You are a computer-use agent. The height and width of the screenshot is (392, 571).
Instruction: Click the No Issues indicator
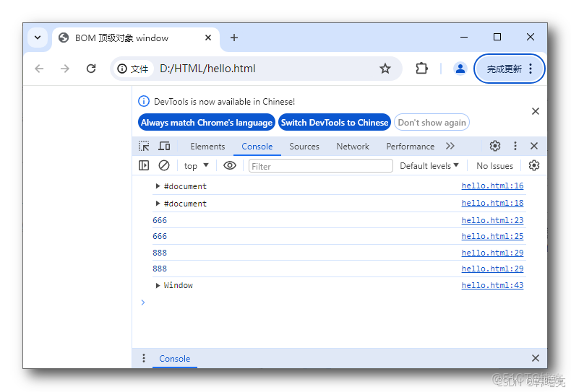pos(494,166)
